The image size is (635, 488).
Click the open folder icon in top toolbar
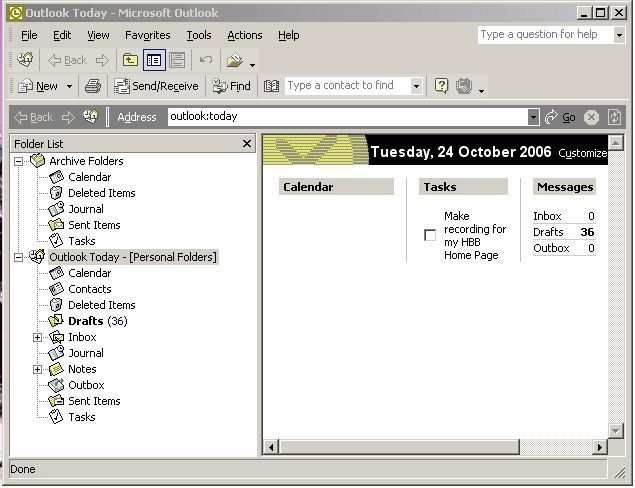pos(235,60)
